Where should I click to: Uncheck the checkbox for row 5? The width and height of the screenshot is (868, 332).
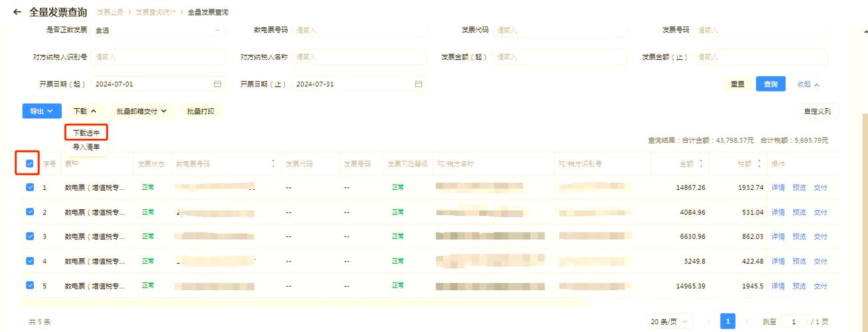[29, 286]
